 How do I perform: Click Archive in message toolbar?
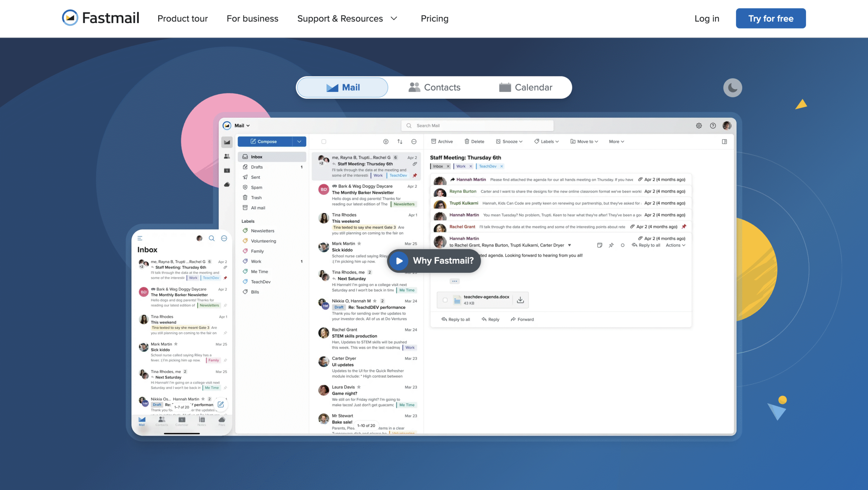(442, 142)
